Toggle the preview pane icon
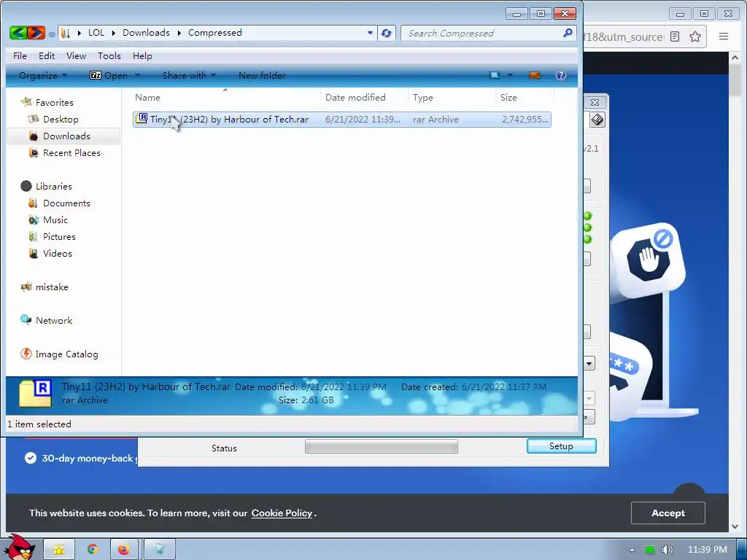This screenshot has height=560, width=747. tap(535, 75)
